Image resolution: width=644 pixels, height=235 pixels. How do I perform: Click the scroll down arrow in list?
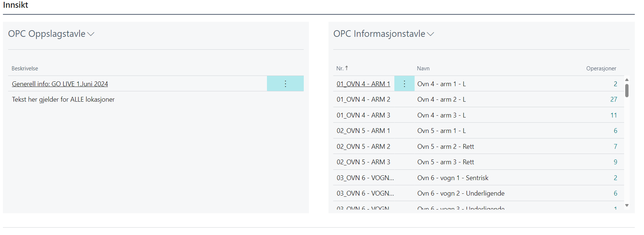click(627, 205)
